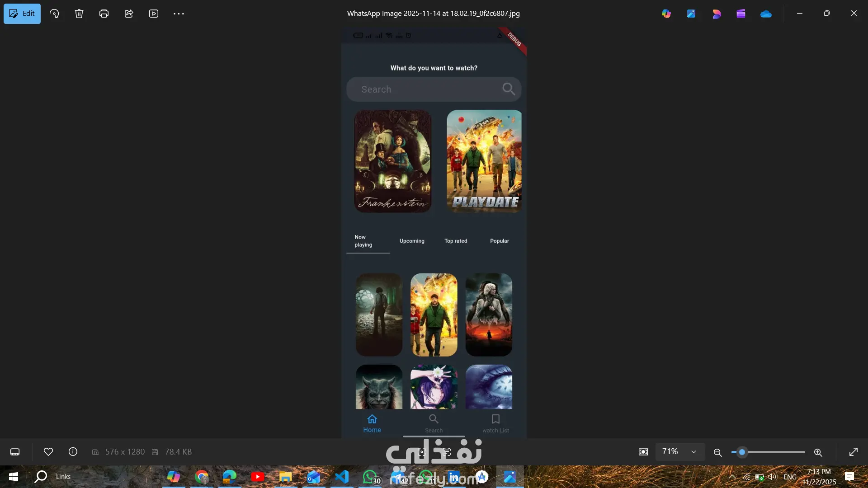Mark image as favorite with heart
868x488 pixels.
click(x=48, y=452)
